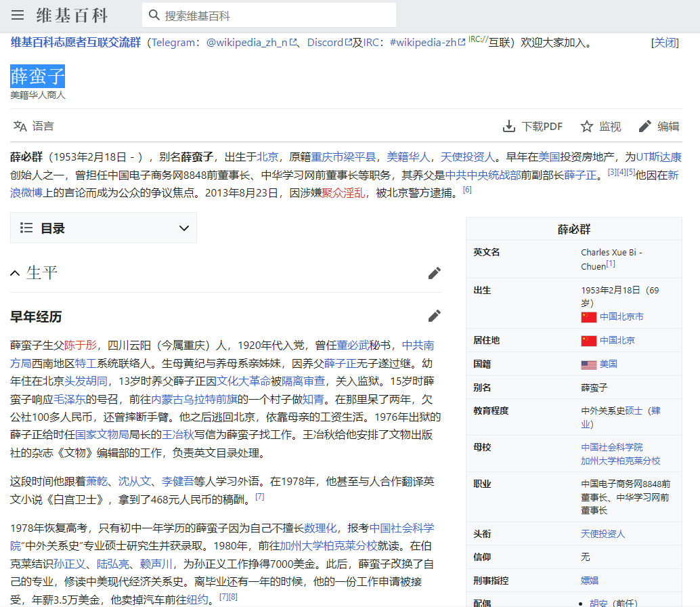This screenshot has height=607, width=700.
Task: Open the 文化大革命 link
Action: [244, 381]
